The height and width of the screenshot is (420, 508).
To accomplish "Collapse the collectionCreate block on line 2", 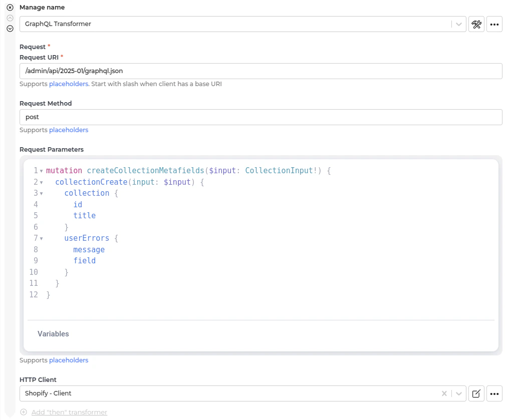I will (x=42, y=182).
